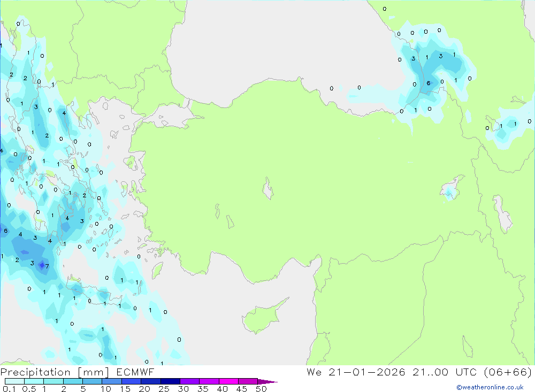Click the legend label '20'
The width and height of the screenshot is (535, 392).
click(x=144, y=389)
